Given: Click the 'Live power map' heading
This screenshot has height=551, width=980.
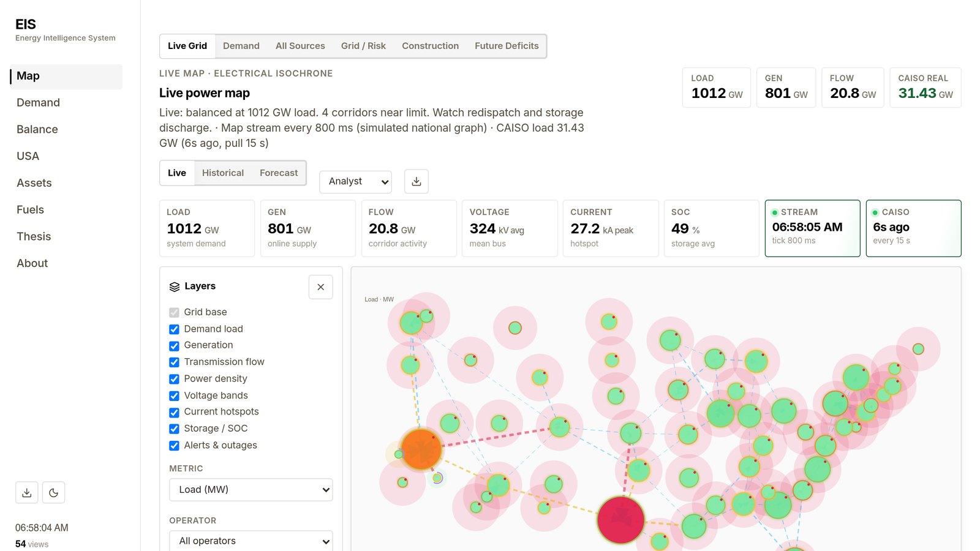Looking at the screenshot, I should tap(205, 93).
